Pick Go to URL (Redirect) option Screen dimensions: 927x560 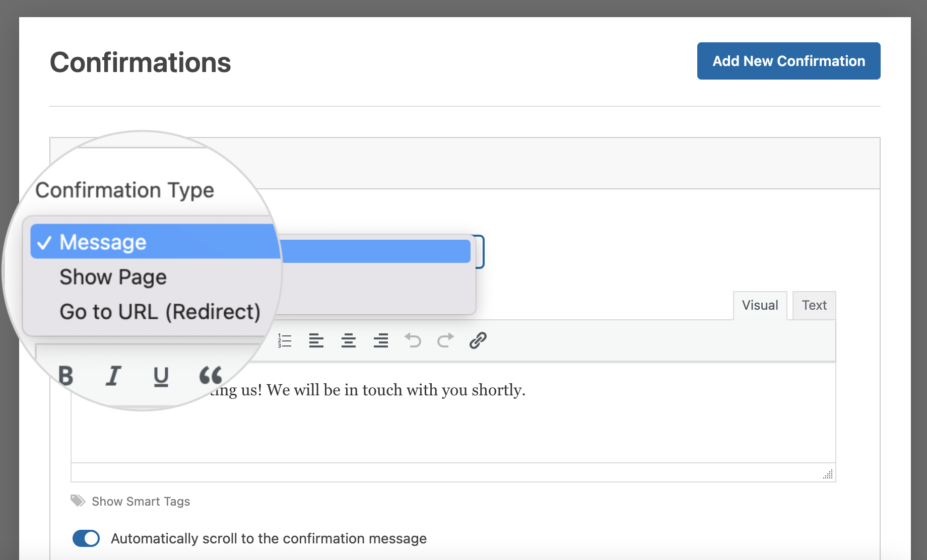point(160,312)
